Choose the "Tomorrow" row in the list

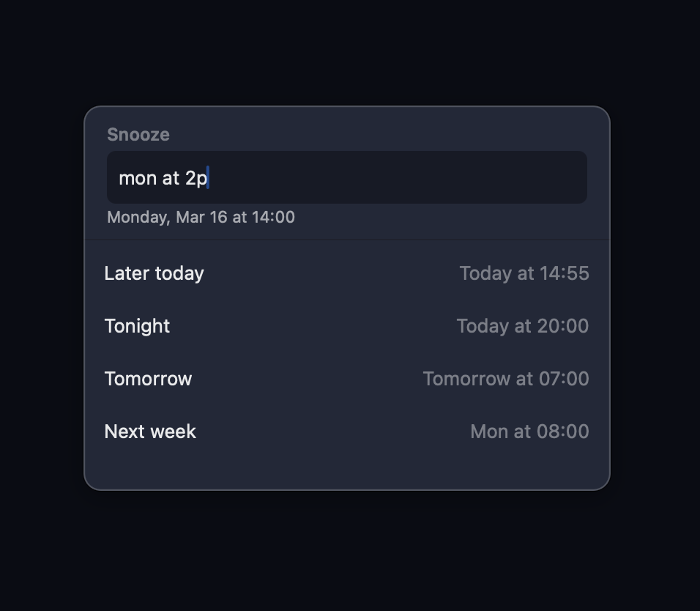[x=346, y=379]
